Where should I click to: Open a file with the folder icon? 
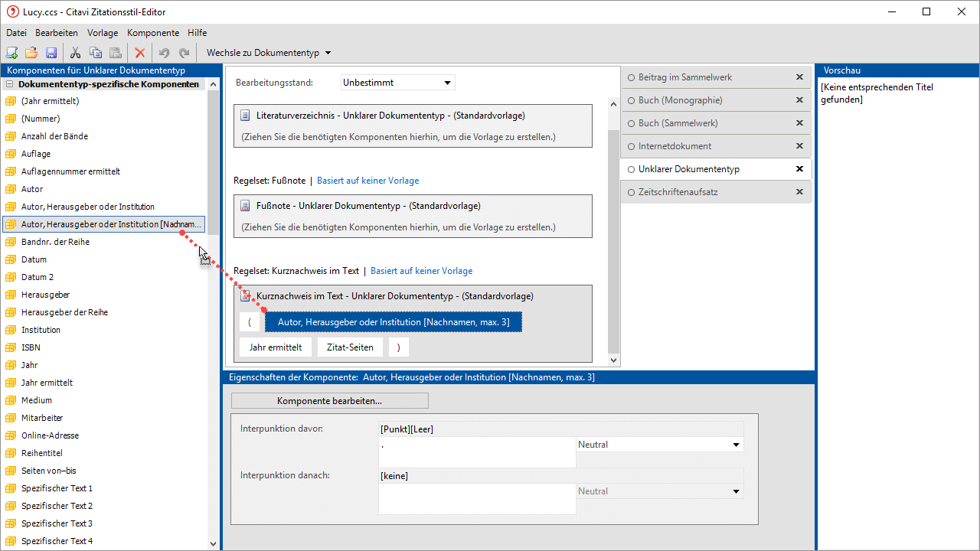[x=31, y=53]
